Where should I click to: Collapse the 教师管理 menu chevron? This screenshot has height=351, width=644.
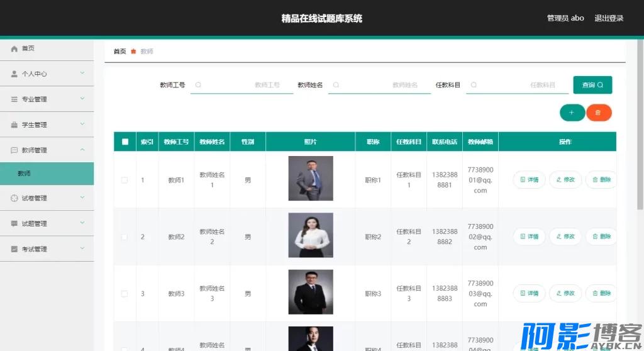(82, 150)
